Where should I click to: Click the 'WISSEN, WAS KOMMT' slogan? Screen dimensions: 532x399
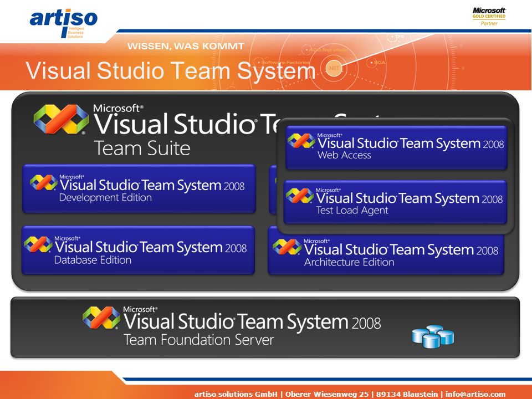tap(186, 46)
